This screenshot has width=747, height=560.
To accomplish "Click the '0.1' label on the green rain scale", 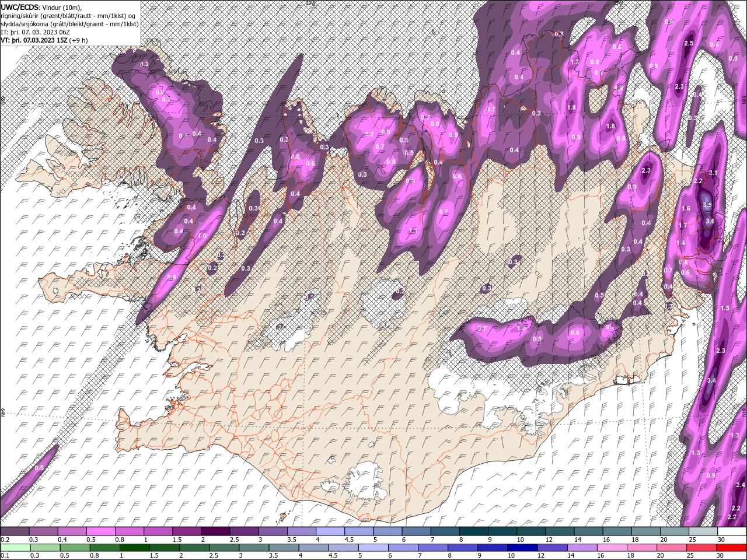I will pos(5,555).
